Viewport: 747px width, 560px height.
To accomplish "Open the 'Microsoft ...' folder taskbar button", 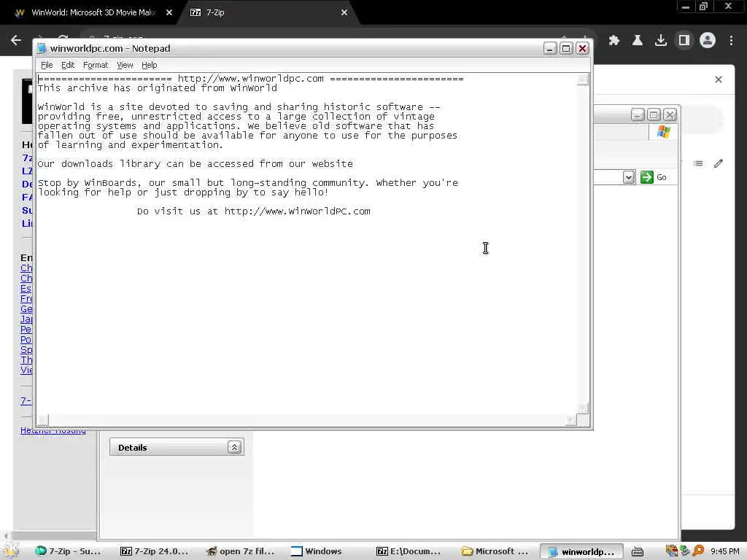I will 495,551.
